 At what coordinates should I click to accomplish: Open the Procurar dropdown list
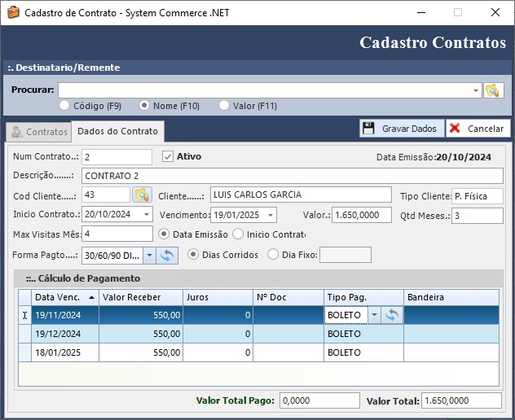(x=476, y=90)
